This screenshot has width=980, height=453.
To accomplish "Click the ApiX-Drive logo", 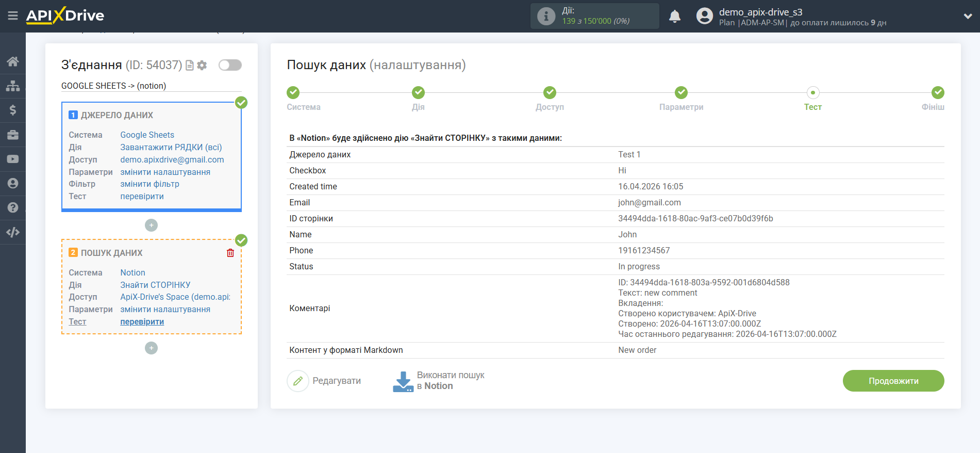I will (x=65, y=15).
